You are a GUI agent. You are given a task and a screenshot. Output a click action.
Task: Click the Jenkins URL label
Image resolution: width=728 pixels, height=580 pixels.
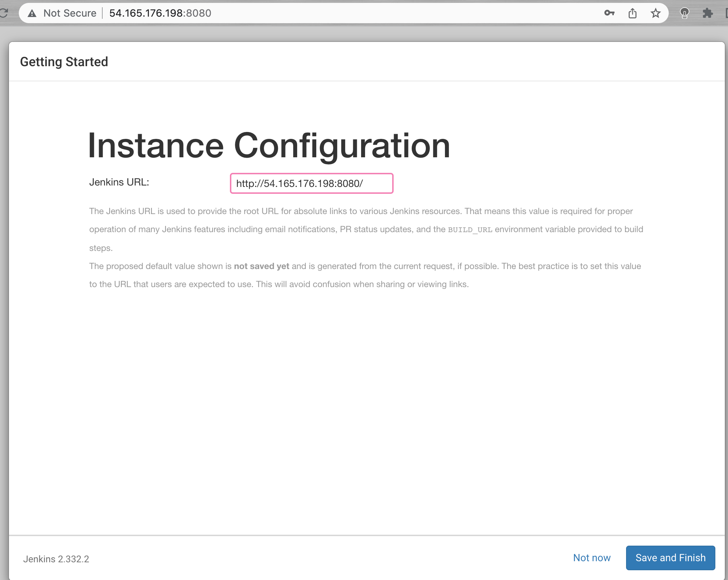119,182
